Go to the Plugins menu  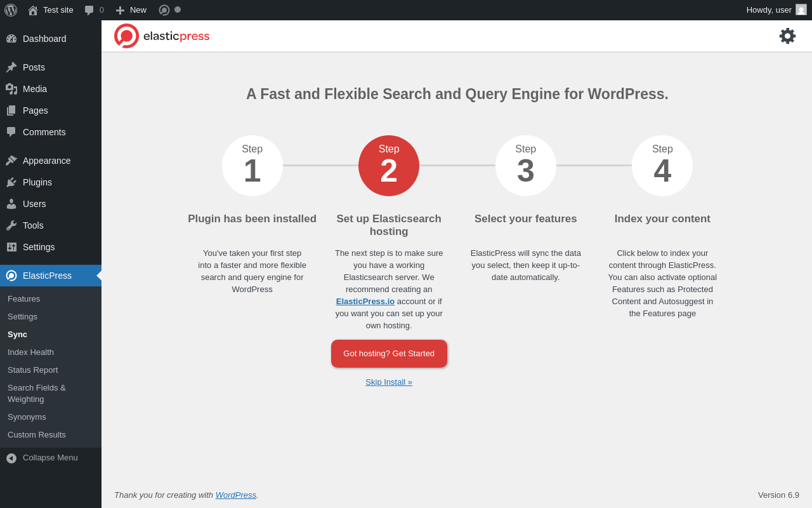51,182
